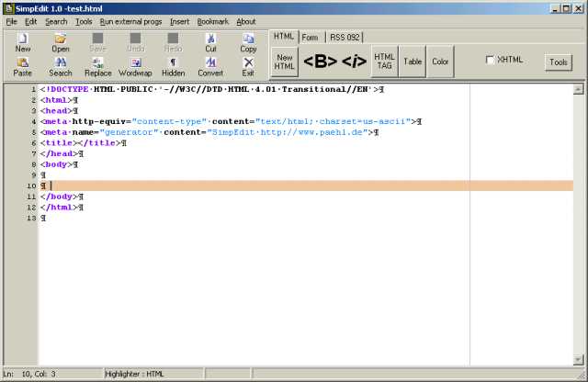Insert italic tag with <i> button
The height and width of the screenshot is (382, 588).
(354, 62)
